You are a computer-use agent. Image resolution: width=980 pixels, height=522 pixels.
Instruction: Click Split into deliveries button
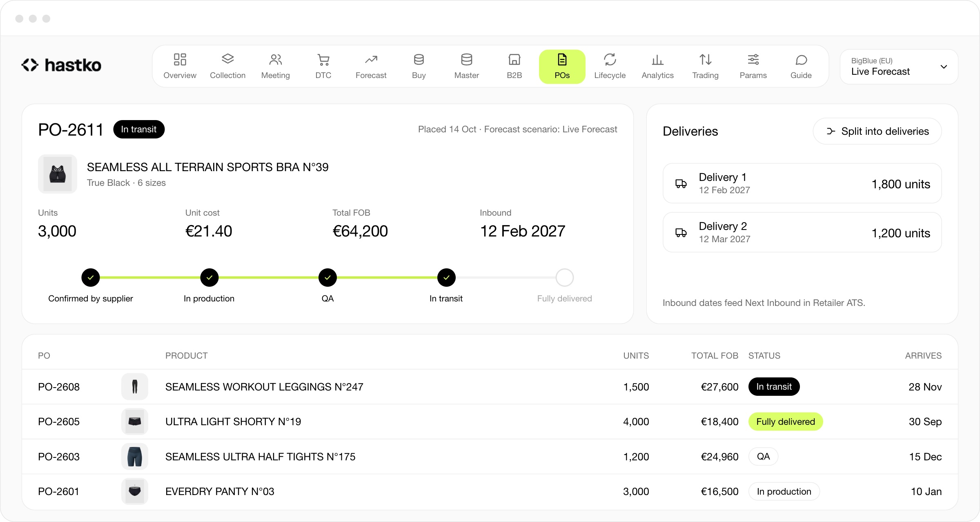(x=877, y=131)
